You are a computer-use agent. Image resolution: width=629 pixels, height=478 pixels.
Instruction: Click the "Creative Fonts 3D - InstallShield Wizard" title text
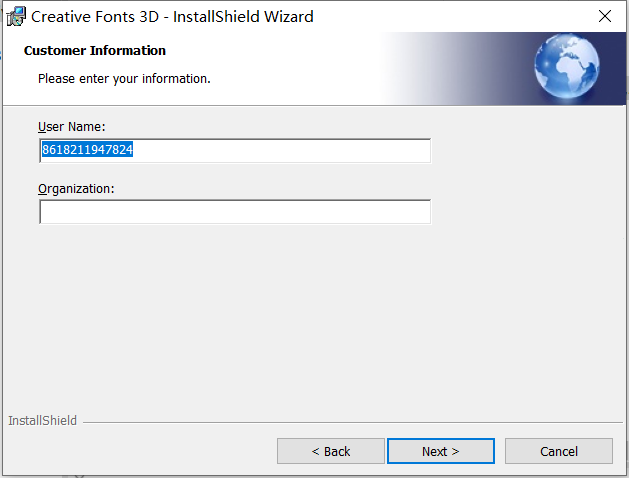[x=172, y=17]
